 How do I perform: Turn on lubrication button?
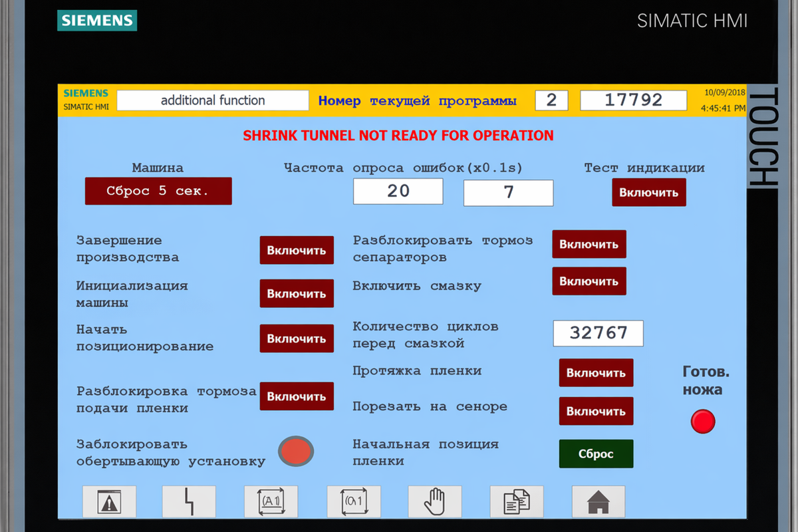click(589, 281)
